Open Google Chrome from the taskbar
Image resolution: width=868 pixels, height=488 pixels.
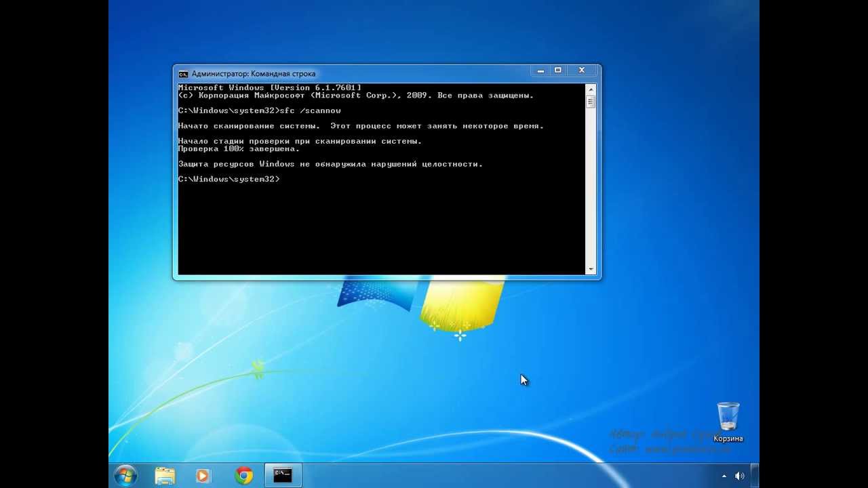pyautogui.click(x=244, y=476)
